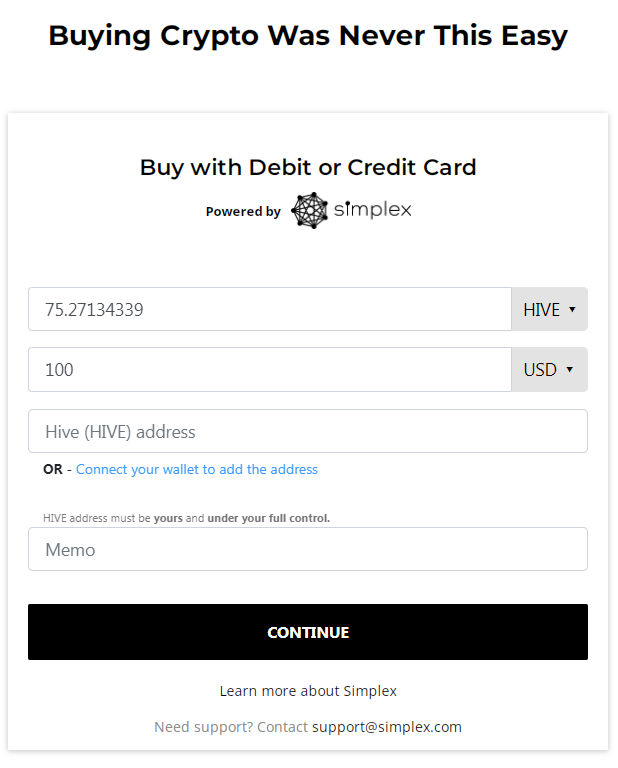Image resolution: width=618 pixels, height=768 pixels.
Task: Open the USD fiat currency dropdown
Action: pyautogui.click(x=549, y=369)
